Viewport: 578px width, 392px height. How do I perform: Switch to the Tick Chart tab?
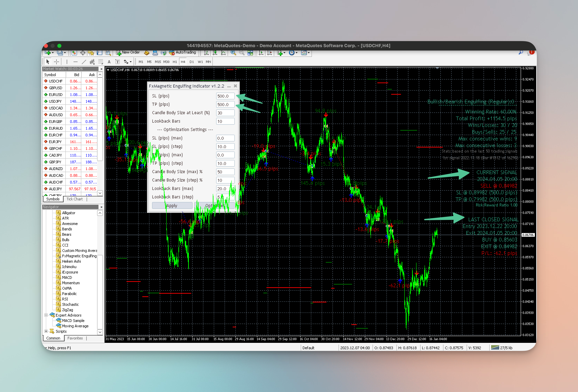coord(75,199)
